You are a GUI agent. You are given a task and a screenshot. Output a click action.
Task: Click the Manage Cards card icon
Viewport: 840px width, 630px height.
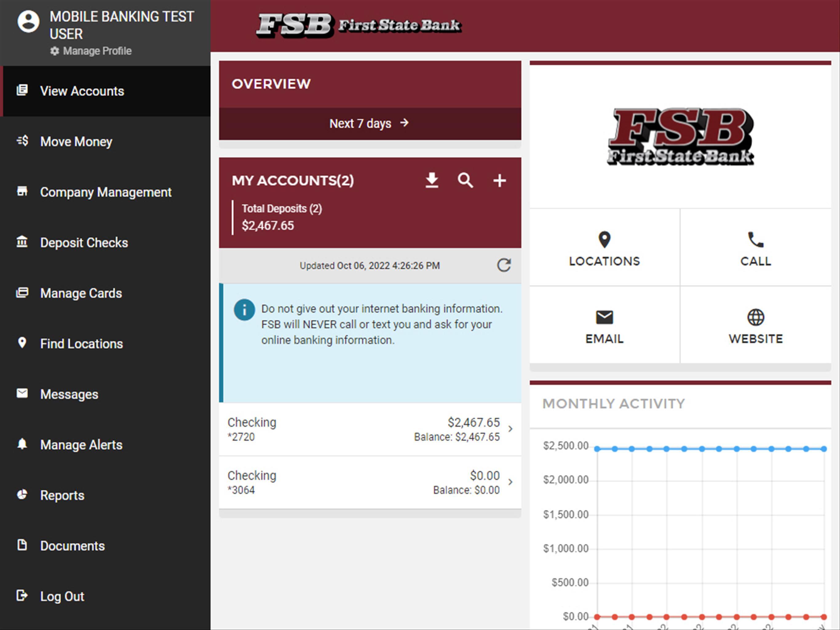click(x=22, y=293)
